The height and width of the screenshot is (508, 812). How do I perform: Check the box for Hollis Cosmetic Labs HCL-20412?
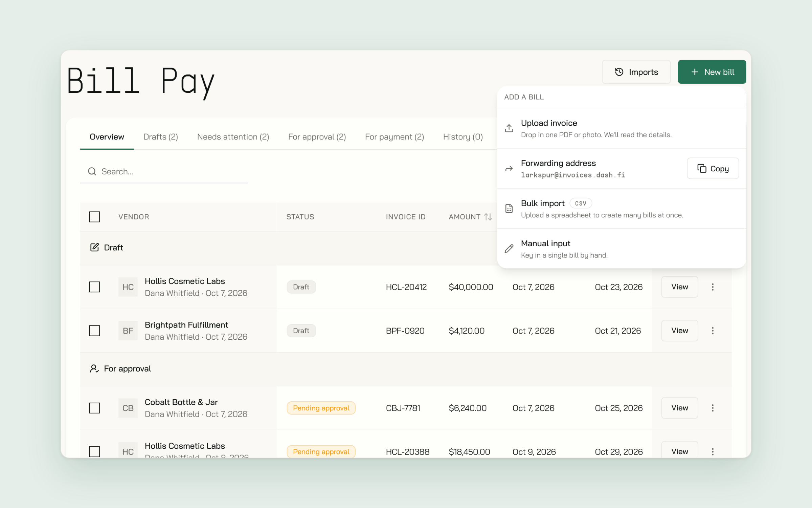coord(94,287)
